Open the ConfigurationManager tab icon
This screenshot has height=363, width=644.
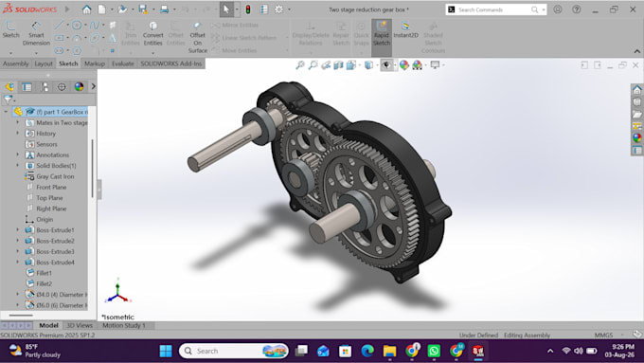click(45, 87)
